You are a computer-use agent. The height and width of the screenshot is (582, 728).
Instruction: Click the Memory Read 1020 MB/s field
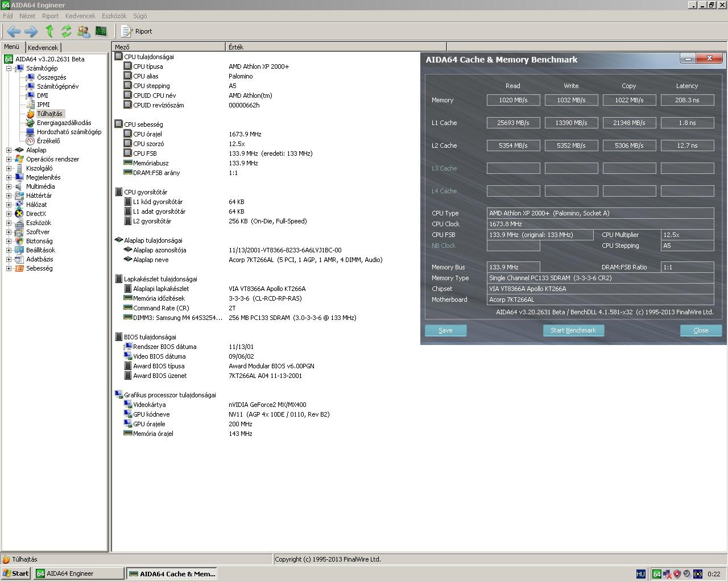click(x=513, y=100)
